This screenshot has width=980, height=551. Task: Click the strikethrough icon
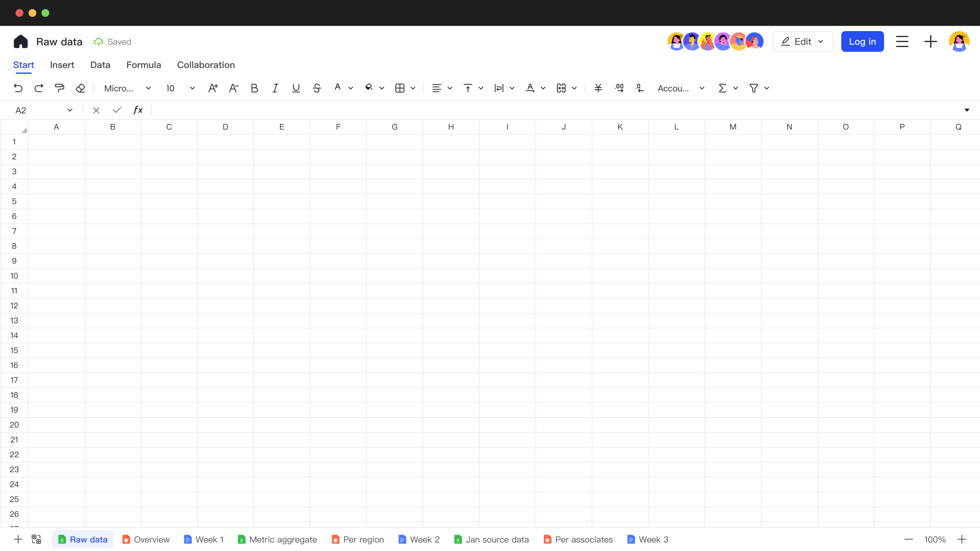click(x=317, y=88)
